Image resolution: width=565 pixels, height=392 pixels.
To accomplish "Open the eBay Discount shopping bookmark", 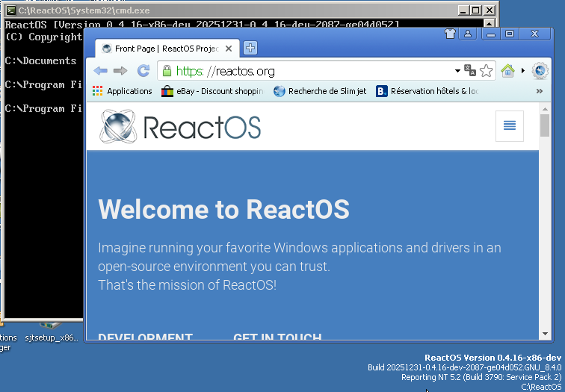I will pyautogui.click(x=212, y=91).
